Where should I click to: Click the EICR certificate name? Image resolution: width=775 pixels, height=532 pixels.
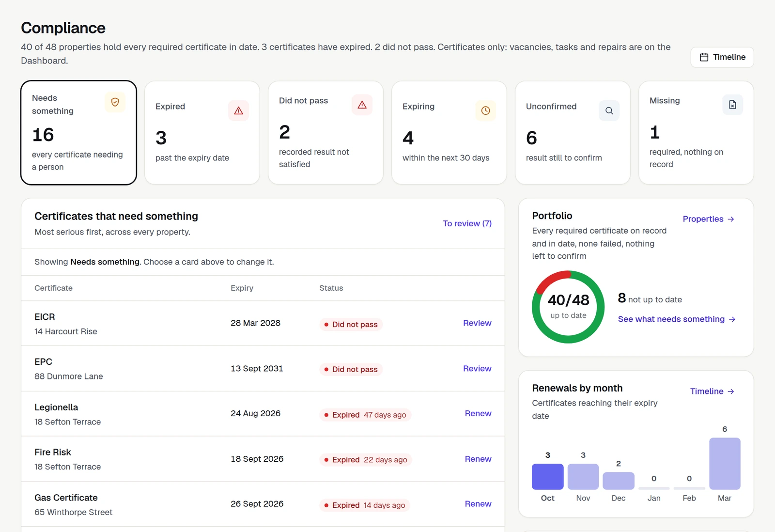(45, 317)
